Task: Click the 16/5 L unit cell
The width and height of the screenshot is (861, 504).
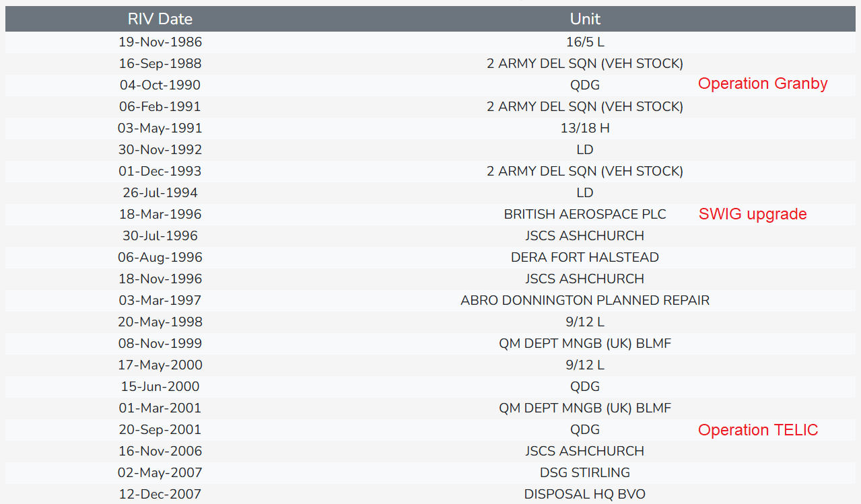Action: point(585,42)
